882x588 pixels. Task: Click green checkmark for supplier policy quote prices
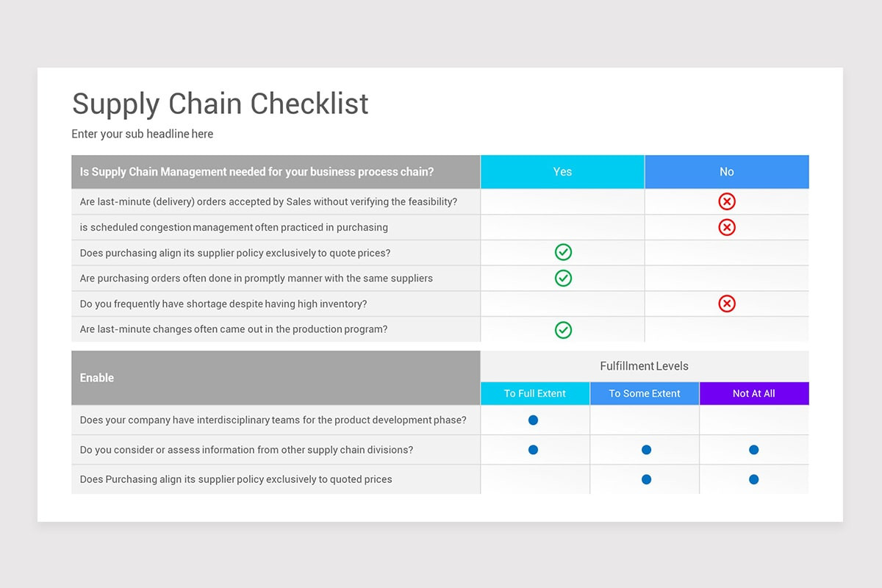(x=563, y=253)
